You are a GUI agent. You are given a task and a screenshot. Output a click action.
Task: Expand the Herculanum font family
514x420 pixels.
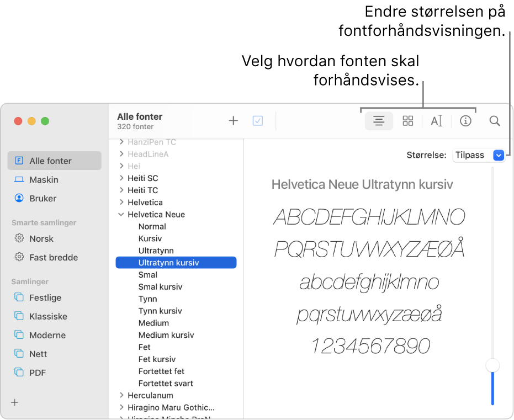pyautogui.click(x=121, y=395)
